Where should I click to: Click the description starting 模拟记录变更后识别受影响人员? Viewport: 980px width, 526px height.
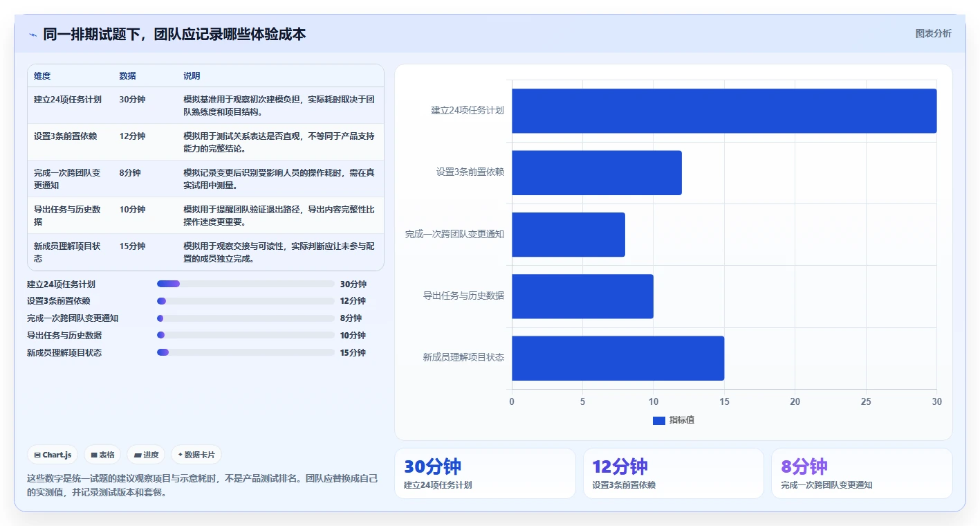click(x=279, y=179)
